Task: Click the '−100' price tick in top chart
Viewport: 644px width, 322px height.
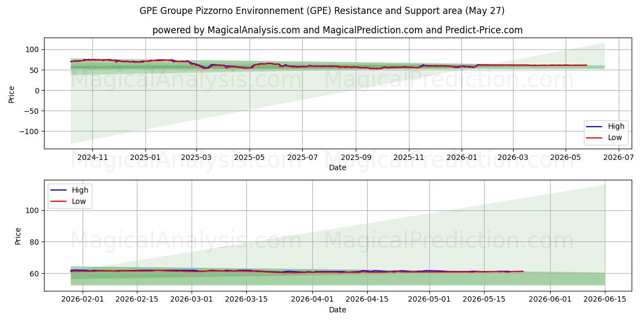Action: (x=30, y=131)
